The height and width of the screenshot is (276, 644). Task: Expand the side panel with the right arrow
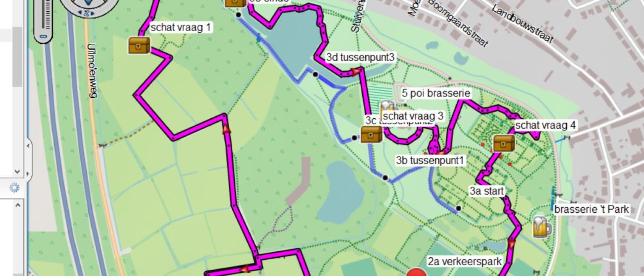tap(28, 174)
